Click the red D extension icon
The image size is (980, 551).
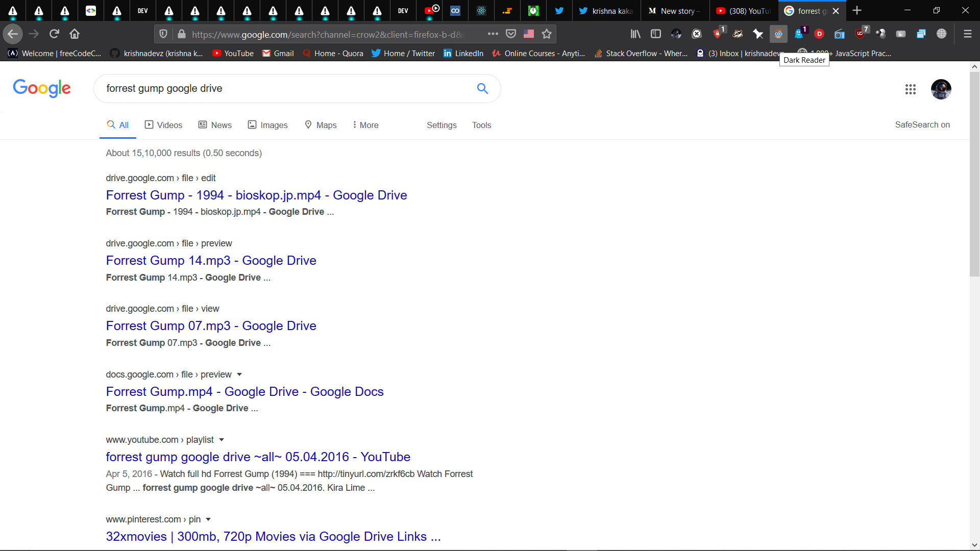pyautogui.click(x=819, y=34)
